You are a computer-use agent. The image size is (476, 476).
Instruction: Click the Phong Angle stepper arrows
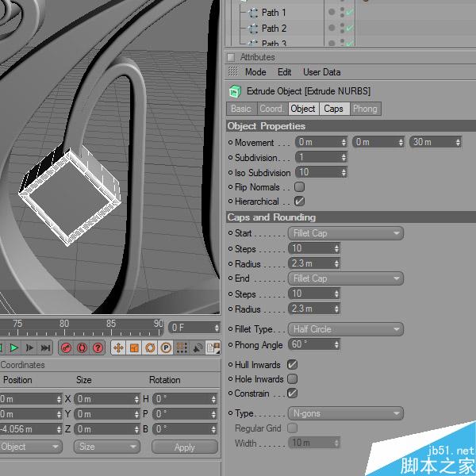point(336,344)
